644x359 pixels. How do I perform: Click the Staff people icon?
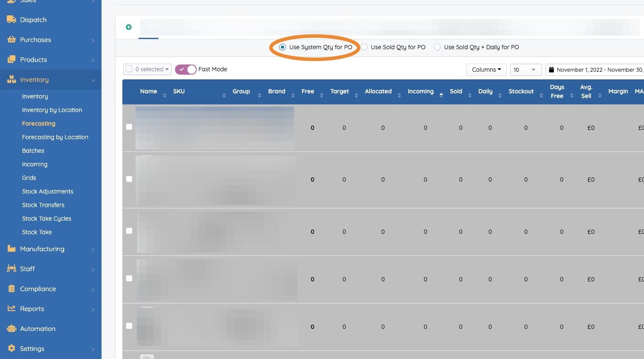pos(11,269)
